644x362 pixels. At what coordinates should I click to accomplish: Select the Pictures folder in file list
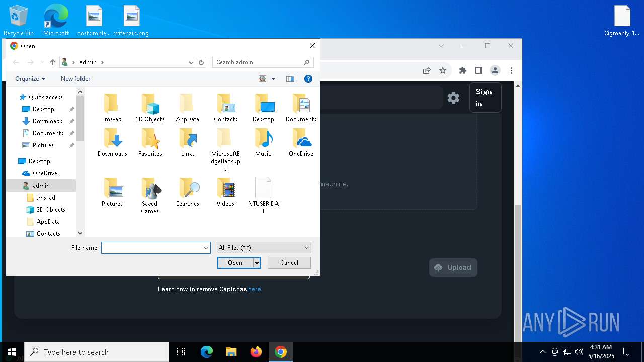(112, 192)
